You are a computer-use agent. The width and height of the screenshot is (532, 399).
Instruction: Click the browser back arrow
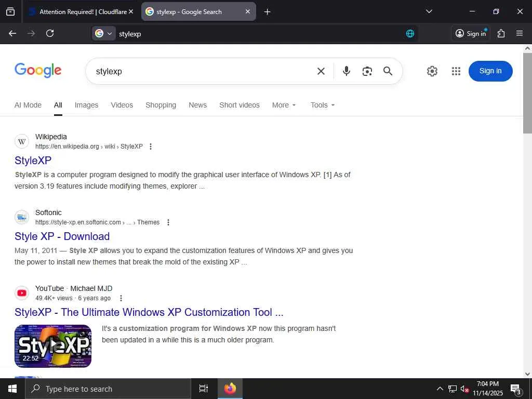point(12,33)
